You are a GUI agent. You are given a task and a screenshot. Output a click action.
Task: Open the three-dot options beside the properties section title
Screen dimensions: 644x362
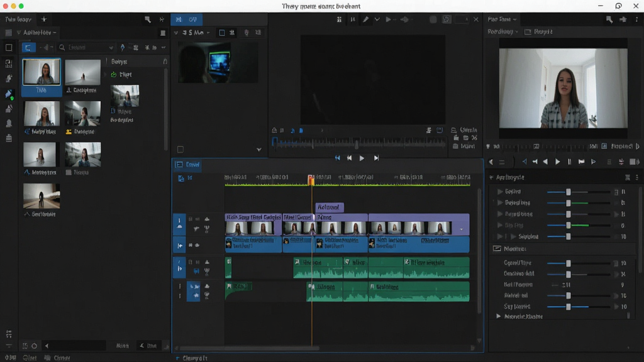637,177
